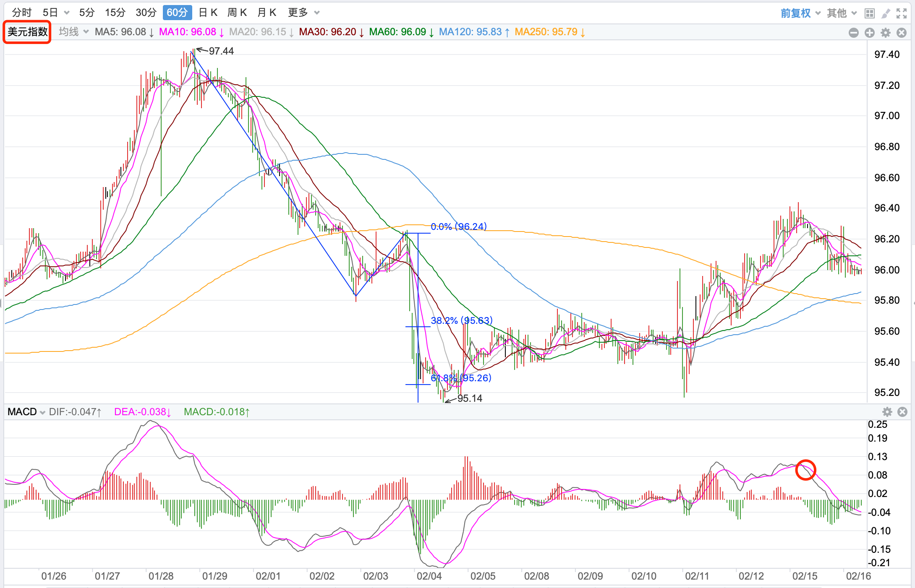Switch to the 15分 timeframe tab
Viewport: 915px width, 588px height.
(115, 13)
